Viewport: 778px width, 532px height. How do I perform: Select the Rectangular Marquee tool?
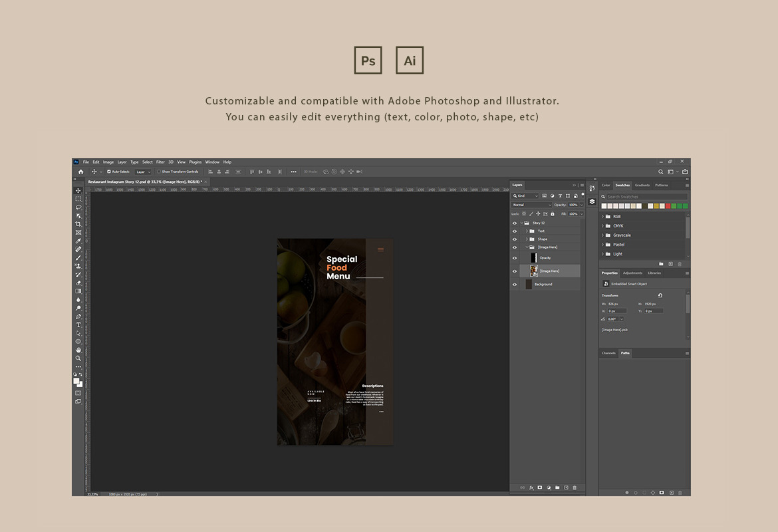(78, 199)
